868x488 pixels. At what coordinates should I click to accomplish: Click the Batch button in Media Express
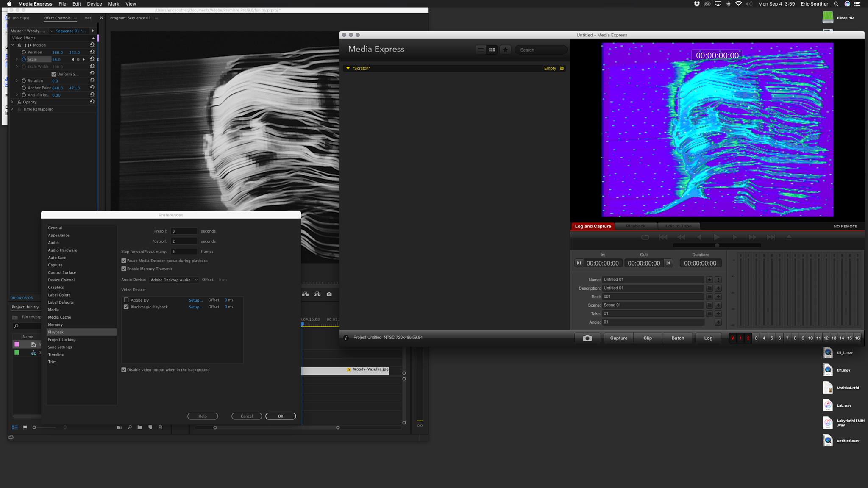click(678, 338)
